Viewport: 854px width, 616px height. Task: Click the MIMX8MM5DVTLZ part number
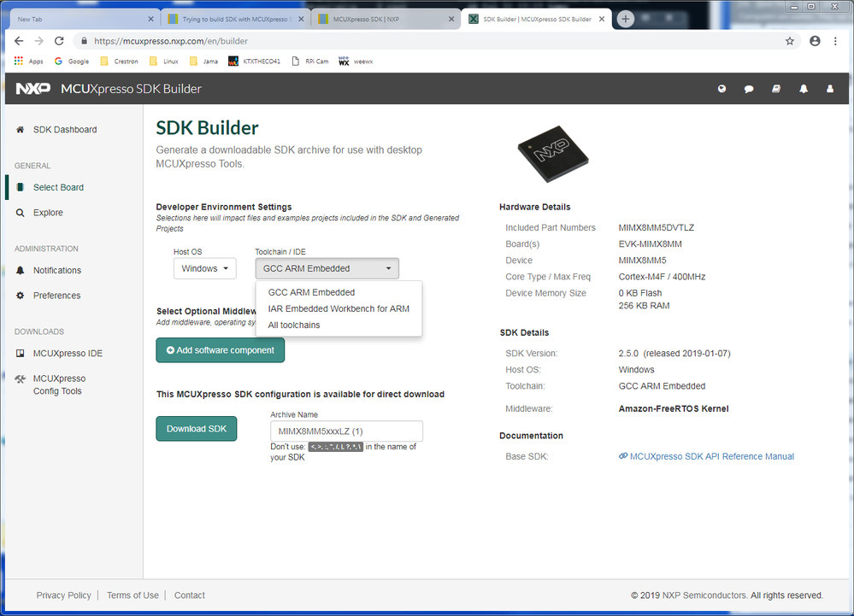coord(657,227)
